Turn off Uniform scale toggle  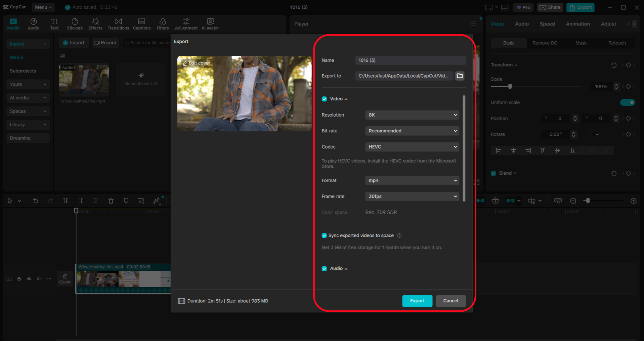point(628,102)
